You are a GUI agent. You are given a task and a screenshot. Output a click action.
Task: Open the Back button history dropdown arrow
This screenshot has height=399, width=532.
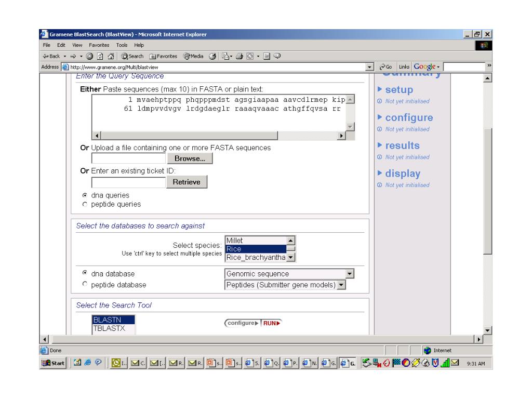click(x=65, y=56)
